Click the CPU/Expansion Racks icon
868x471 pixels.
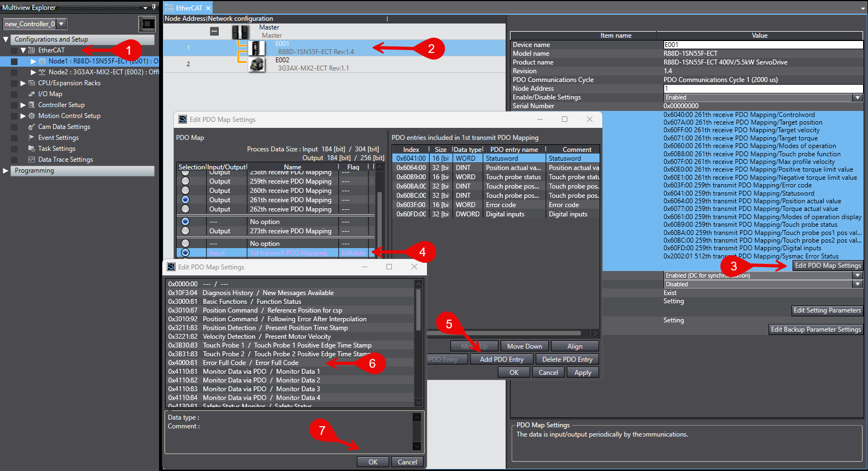[x=32, y=83]
